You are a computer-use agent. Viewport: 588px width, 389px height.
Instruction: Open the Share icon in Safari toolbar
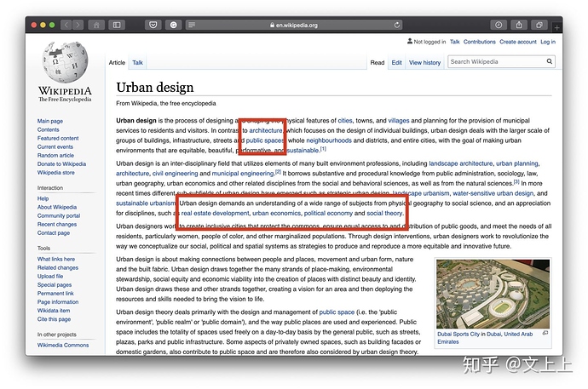pos(519,25)
